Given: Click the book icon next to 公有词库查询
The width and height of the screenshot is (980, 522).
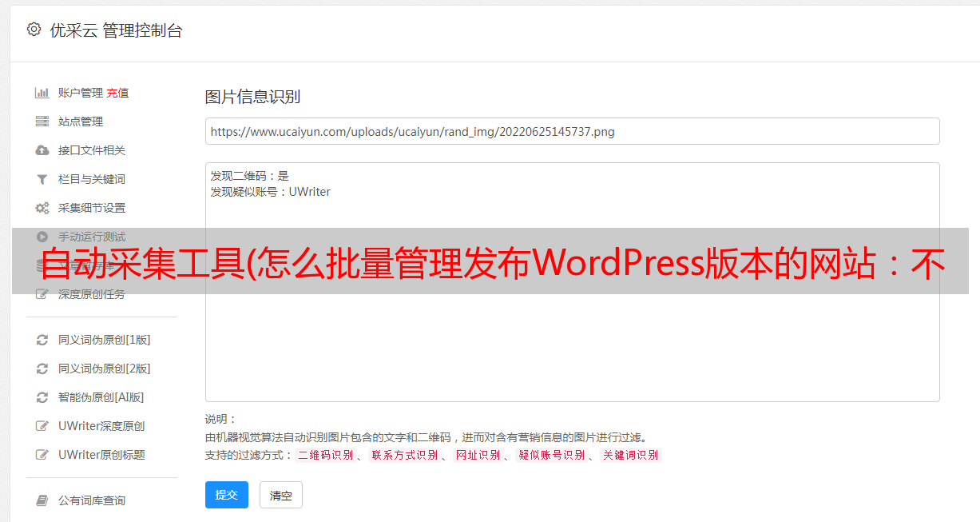Looking at the screenshot, I should [x=42, y=500].
